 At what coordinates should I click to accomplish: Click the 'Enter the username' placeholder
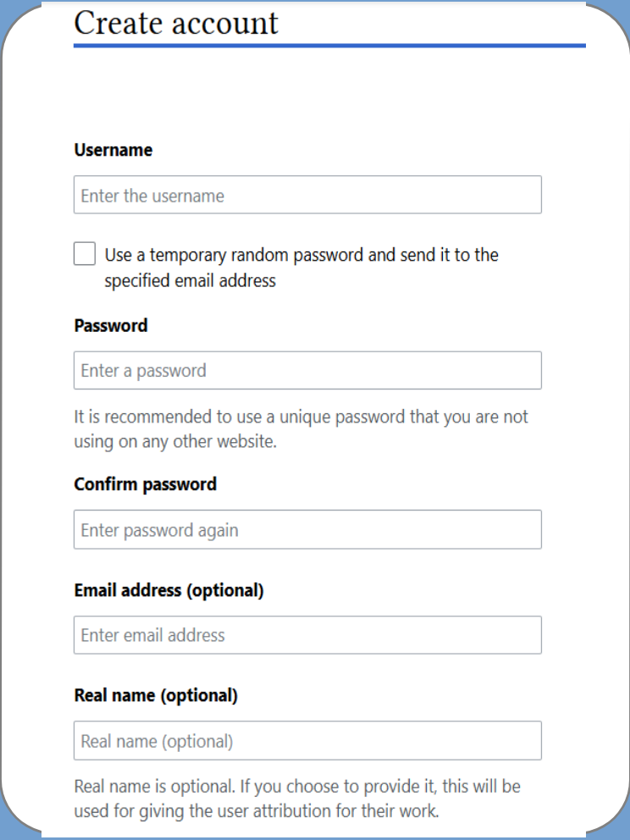coord(152,196)
